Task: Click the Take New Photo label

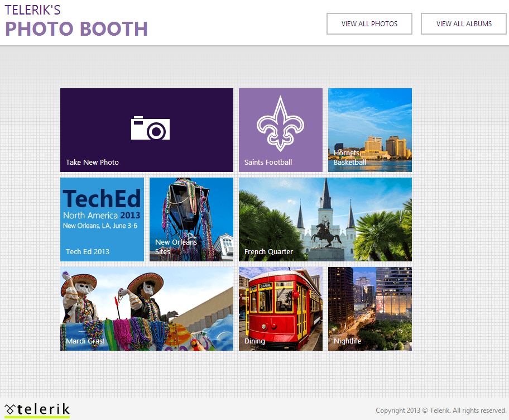Action: click(x=92, y=162)
